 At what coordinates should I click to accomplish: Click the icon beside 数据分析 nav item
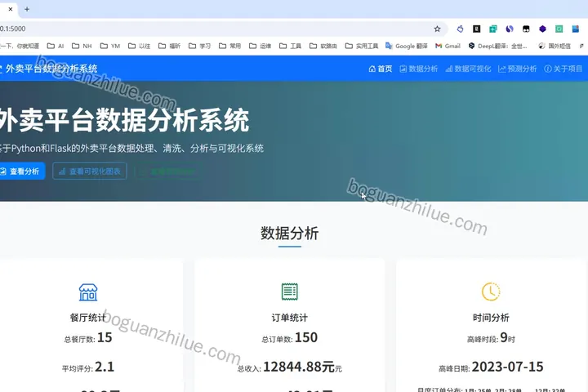click(x=403, y=69)
